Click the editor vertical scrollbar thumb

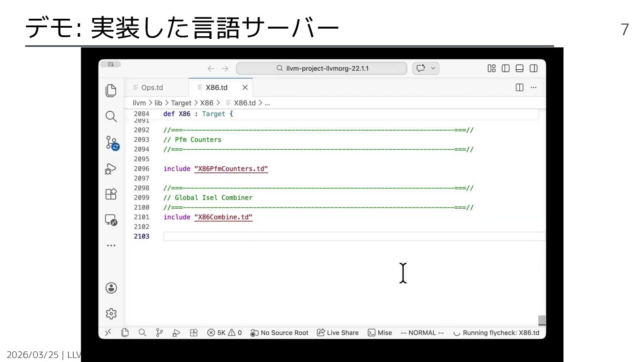coord(542,320)
